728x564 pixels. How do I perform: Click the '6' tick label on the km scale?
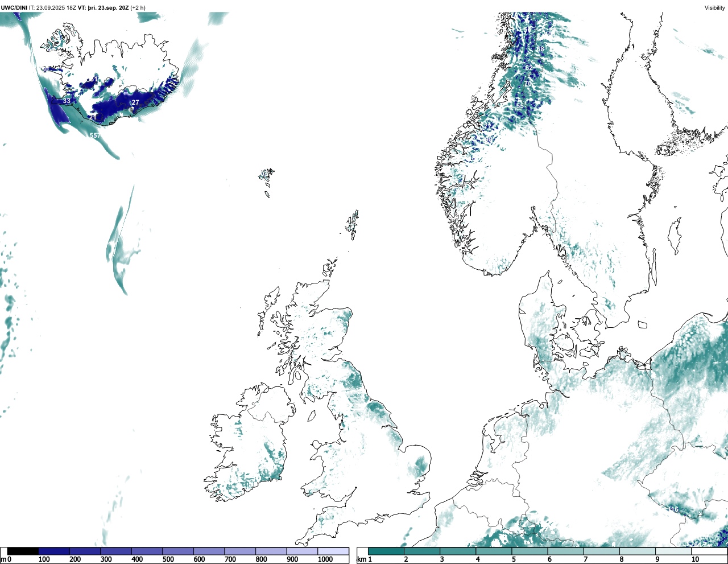[549, 559]
